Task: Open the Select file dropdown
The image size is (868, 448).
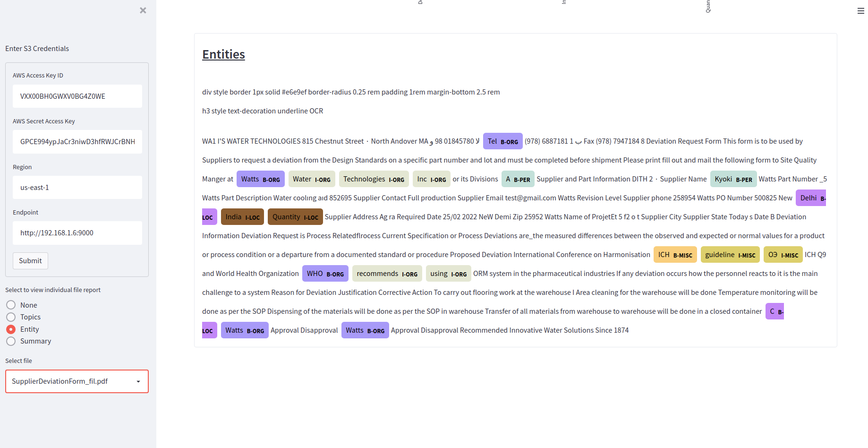Action: click(77, 381)
